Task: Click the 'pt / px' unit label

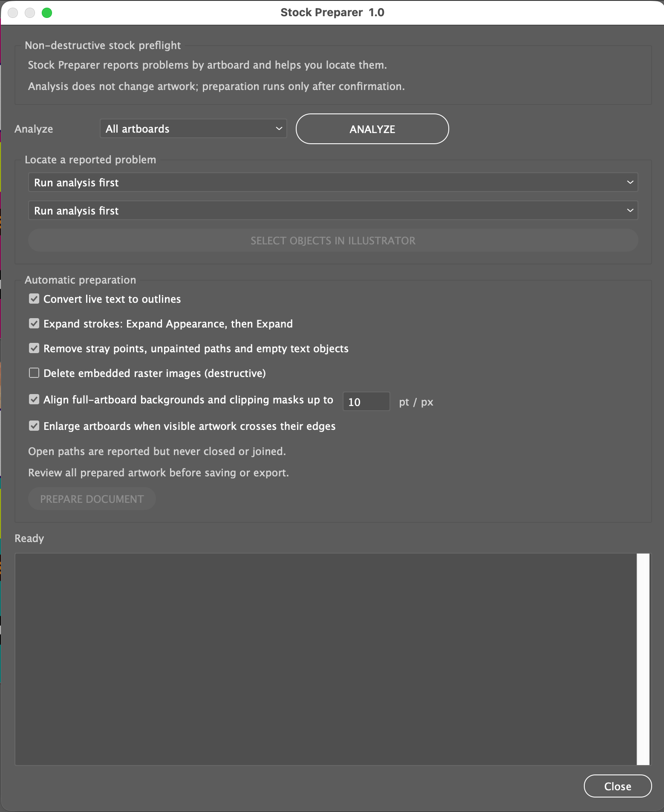Action: pyautogui.click(x=416, y=402)
